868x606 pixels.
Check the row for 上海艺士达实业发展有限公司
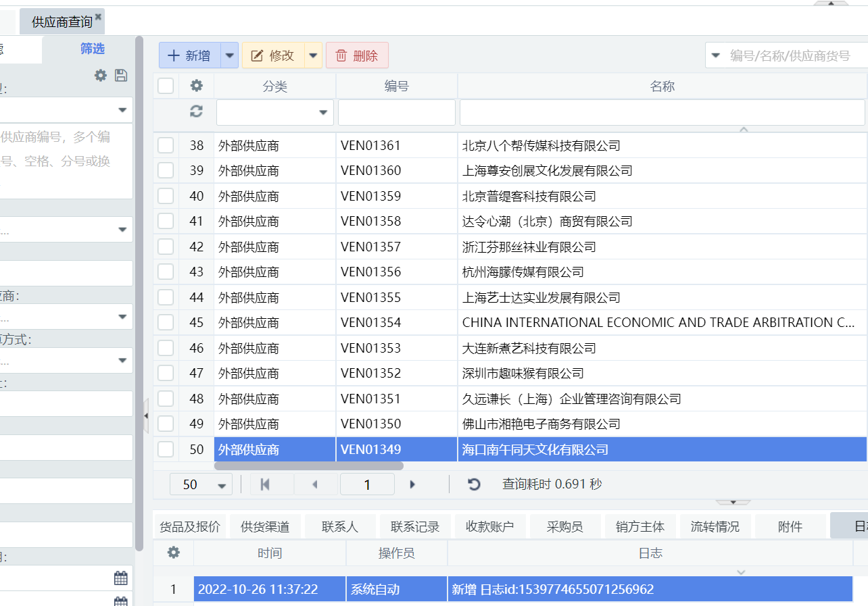click(x=166, y=297)
